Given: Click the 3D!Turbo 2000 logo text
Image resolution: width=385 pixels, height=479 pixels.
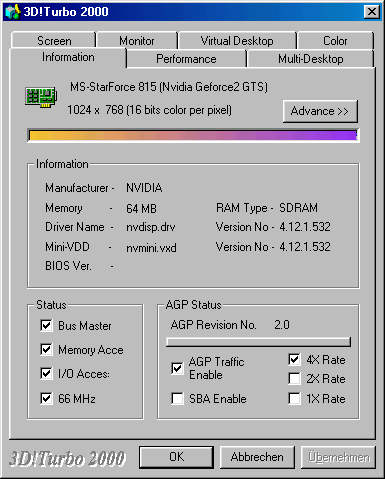Looking at the screenshot, I should point(67,458).
